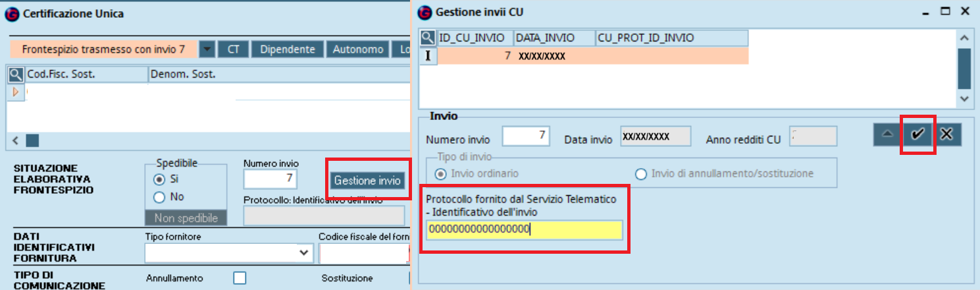The image size is (980, 290).
Task: Select the ID_CU_INVIO cell with value 7
Action: (475, 56)
